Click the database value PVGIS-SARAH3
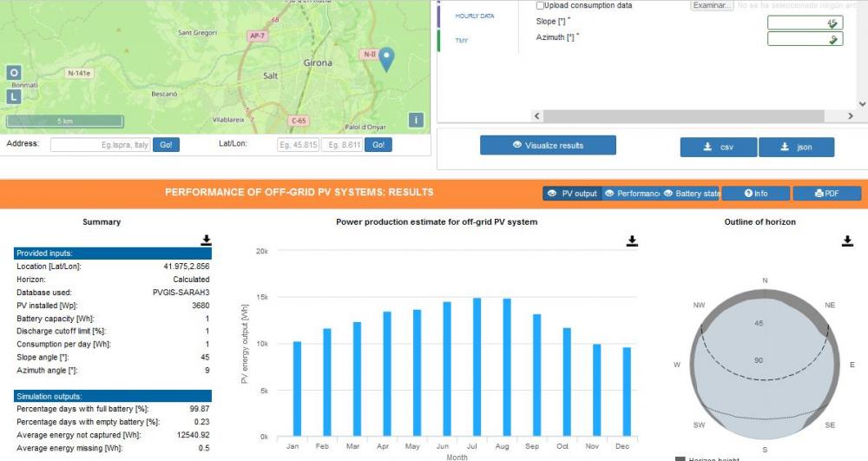The image size is (868, 461). [181, 293]
